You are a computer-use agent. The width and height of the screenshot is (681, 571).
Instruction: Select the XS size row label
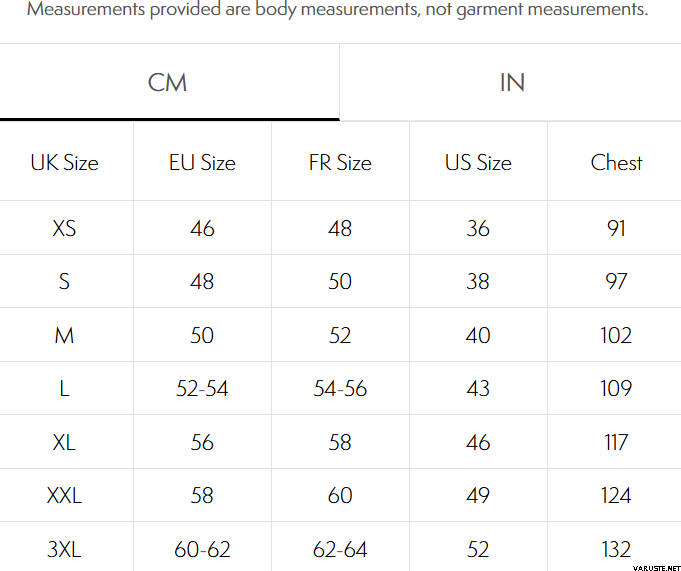pos(65,228)
